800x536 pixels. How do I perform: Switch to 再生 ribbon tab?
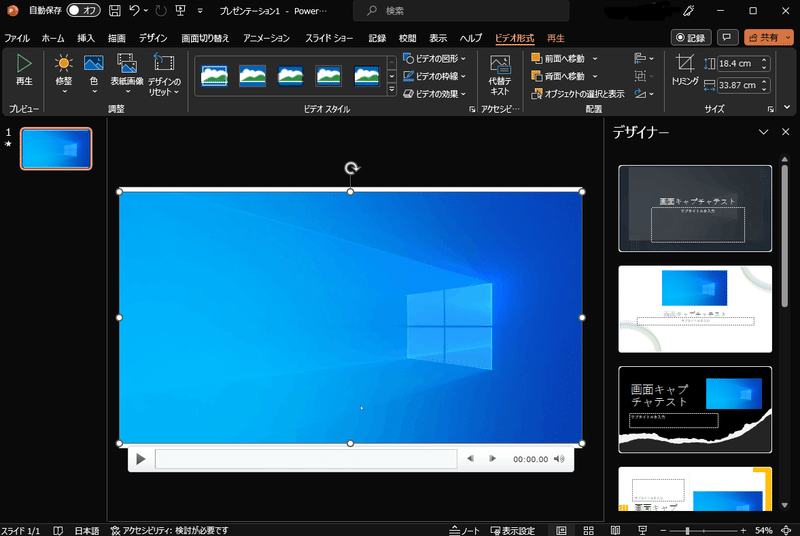click(556, 38)
